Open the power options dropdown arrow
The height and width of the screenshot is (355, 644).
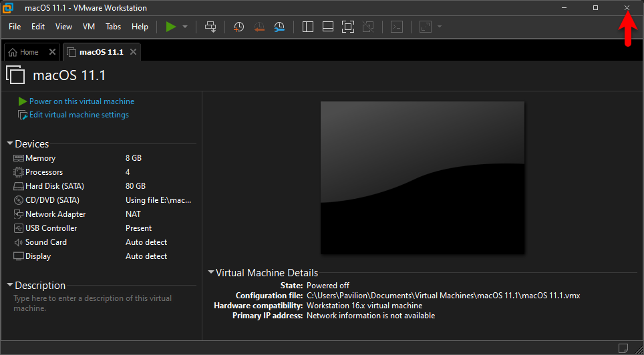185,27
